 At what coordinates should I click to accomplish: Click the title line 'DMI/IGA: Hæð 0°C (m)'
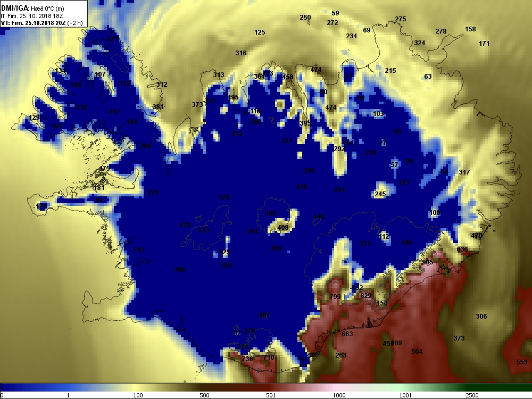32,9
